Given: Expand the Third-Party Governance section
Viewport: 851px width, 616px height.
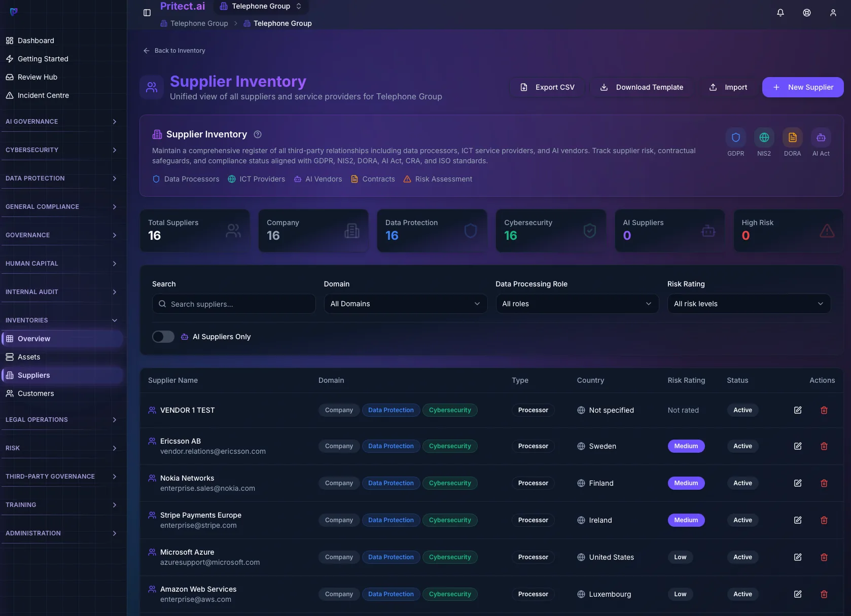Looking at the screenshot, I should click(61, 477).
